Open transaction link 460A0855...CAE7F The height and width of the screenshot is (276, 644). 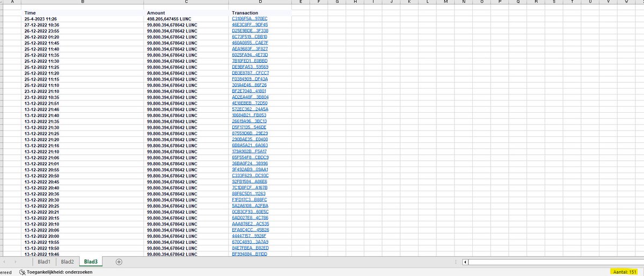[x=250, y=42]
